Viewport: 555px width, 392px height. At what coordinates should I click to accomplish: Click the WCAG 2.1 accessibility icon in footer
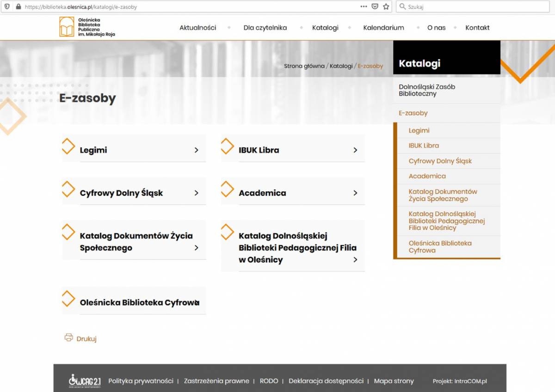(85, 381)
